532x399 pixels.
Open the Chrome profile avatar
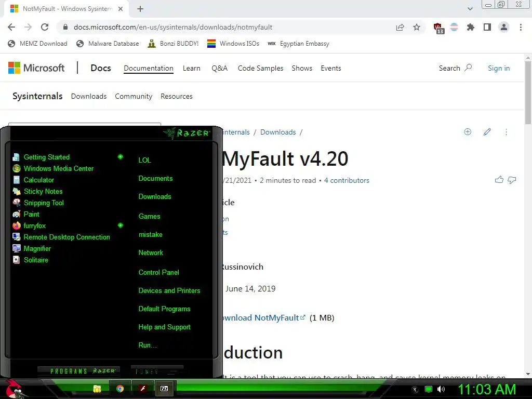504,27
